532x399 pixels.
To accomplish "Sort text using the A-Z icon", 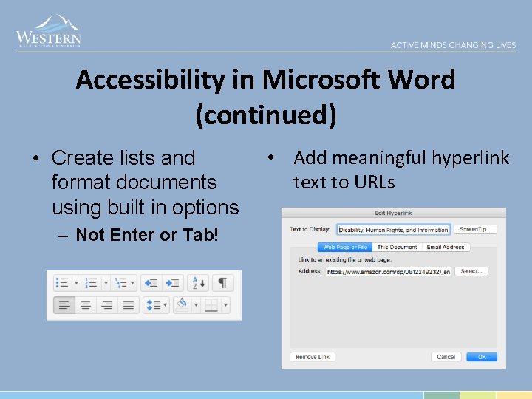I will [199, 283].
